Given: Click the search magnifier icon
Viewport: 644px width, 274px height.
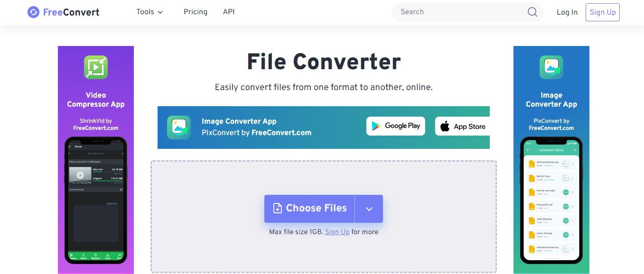Looking at the screenshot, I should point(532,12).
